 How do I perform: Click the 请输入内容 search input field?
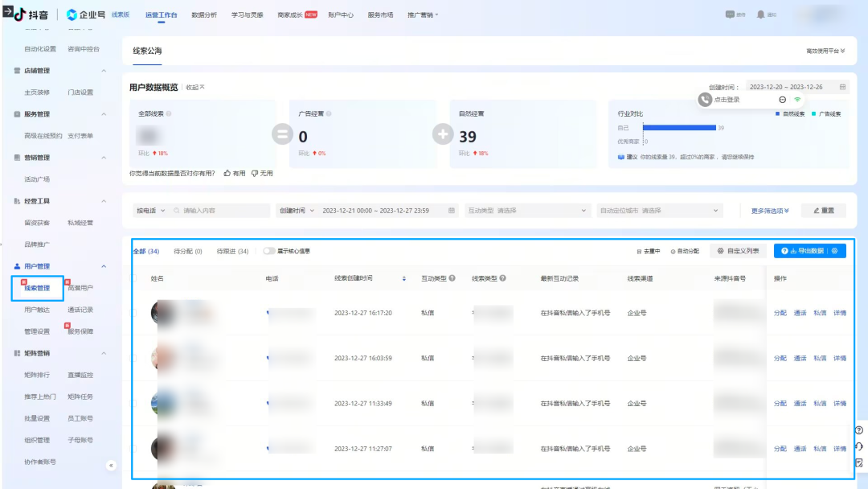(225, 211)
